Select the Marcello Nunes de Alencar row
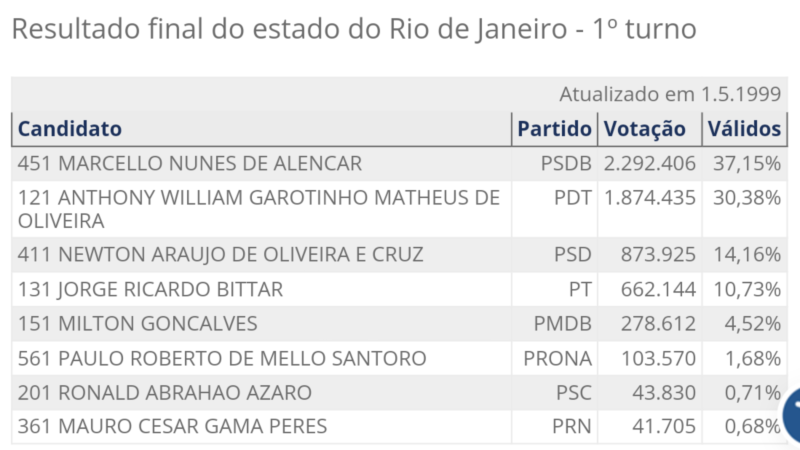 (399, 164)
